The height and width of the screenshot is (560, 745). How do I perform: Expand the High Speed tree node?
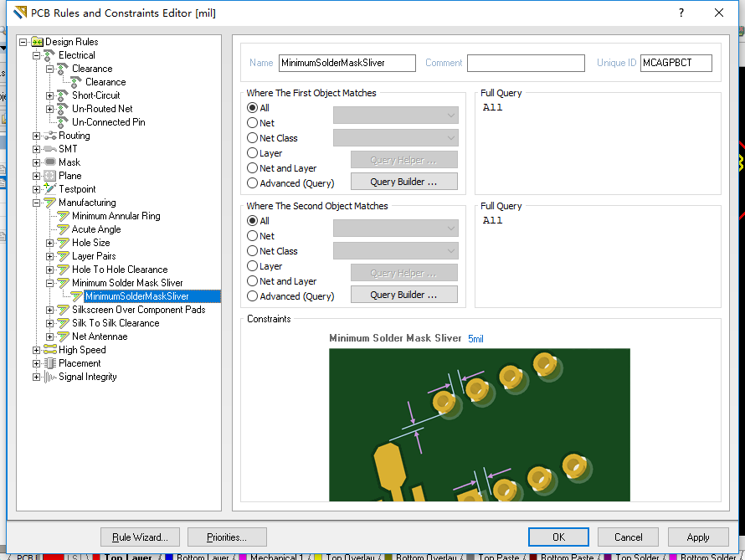pos(36,350)
